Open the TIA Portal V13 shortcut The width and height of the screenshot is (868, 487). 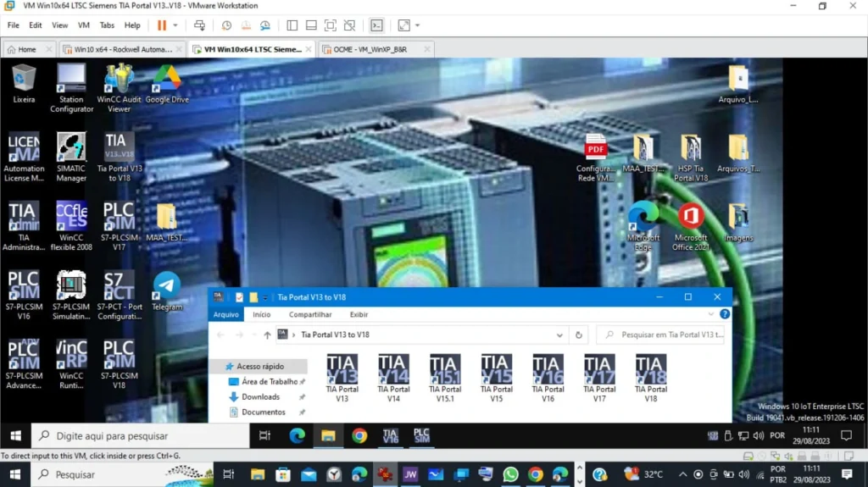click(x=342, y=378)
